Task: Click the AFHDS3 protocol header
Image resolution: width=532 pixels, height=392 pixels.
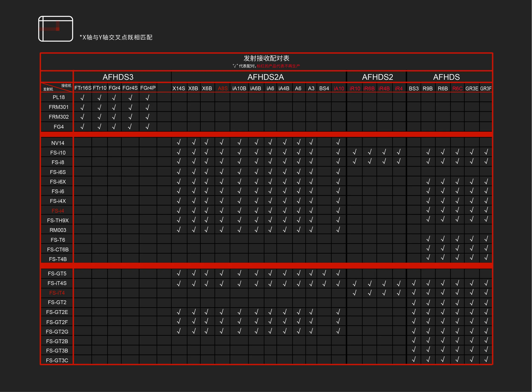Action: tap(118, 77)
